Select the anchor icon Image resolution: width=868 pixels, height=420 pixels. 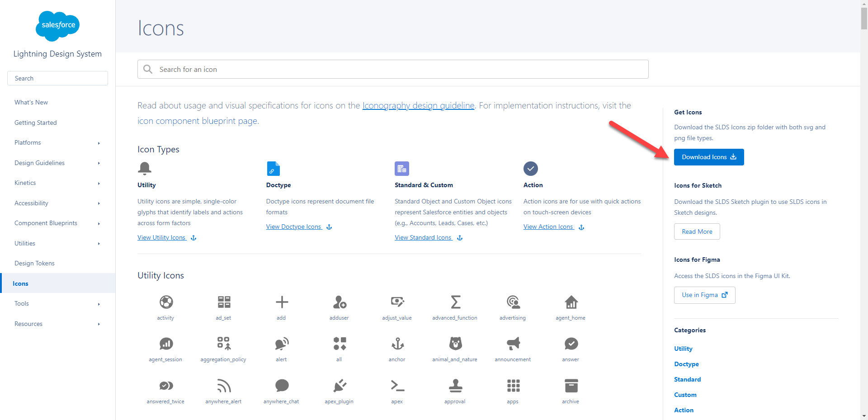397,344
